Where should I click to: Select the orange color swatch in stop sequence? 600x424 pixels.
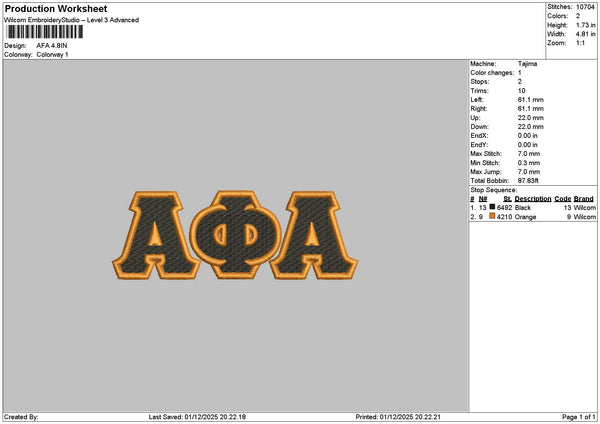point(492,216)
